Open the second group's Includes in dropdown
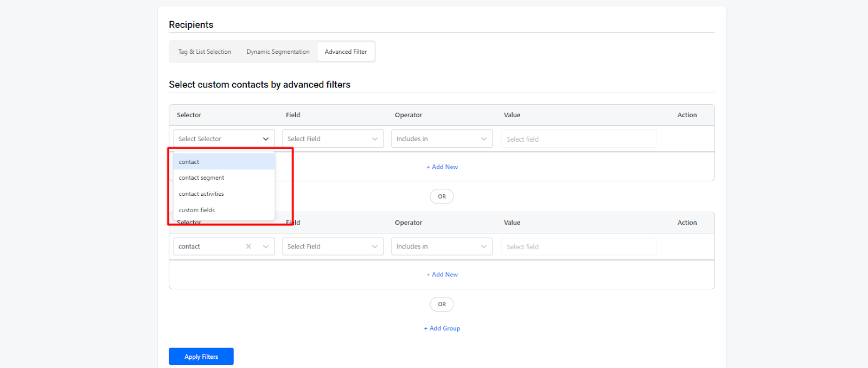Image resolution: width=868 pixels, height=368 pixels. coord(442,246)
